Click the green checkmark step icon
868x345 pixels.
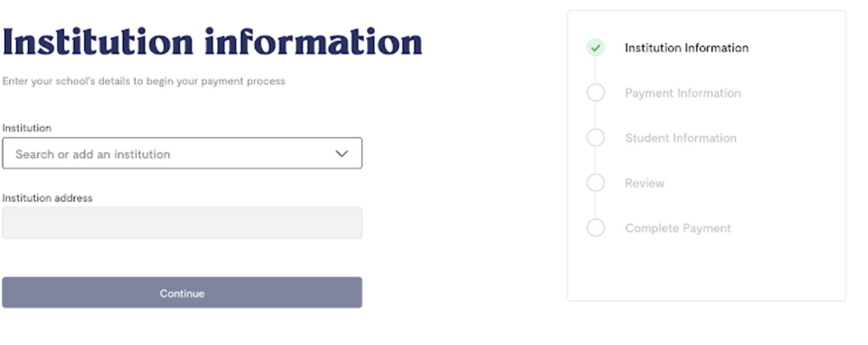596,48
